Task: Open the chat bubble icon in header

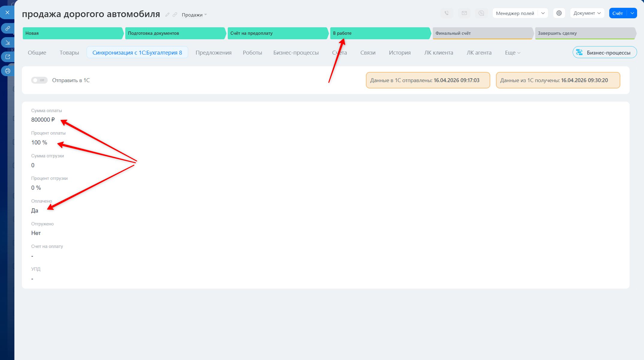Action: tap(481, 13)
